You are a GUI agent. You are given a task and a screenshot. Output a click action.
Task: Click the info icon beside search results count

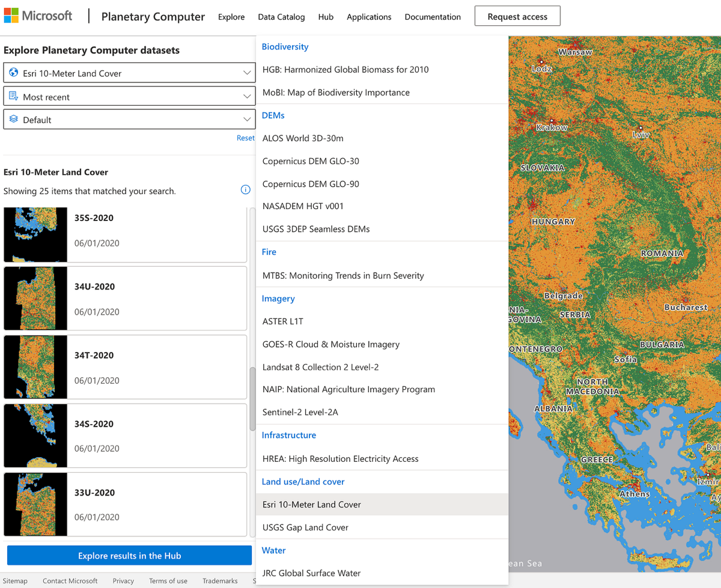point(245,190)
